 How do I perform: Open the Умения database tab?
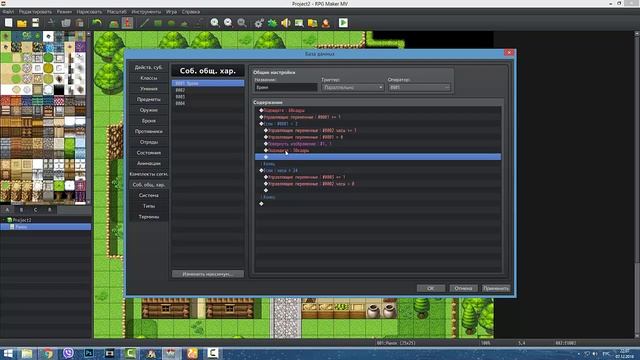149,89
